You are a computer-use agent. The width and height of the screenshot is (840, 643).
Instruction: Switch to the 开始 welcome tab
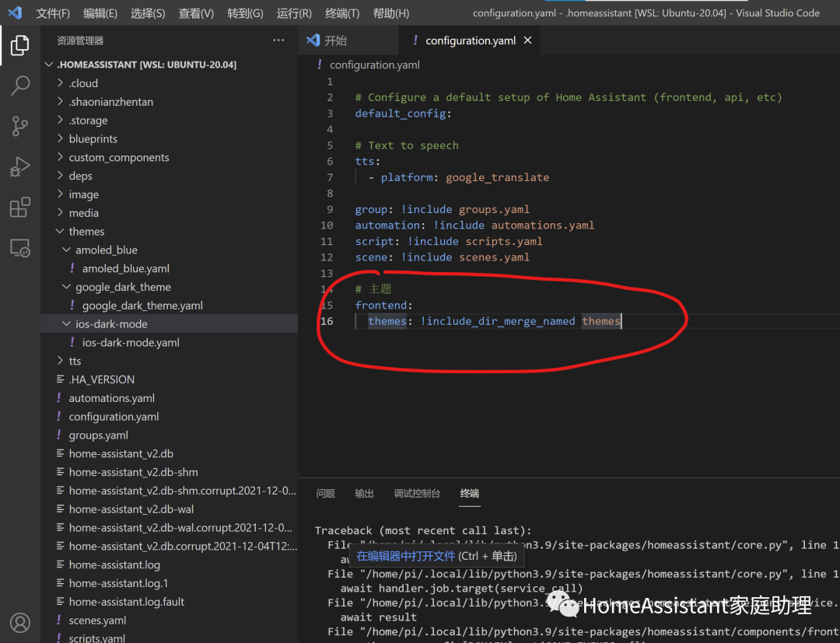click(335, 40)
